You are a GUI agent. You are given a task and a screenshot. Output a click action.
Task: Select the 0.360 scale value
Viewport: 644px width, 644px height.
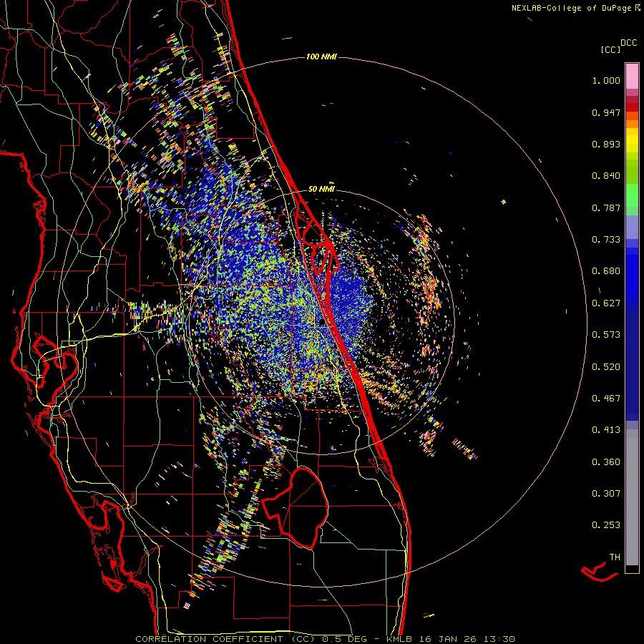pyautogui.click(x=606, y=462)
